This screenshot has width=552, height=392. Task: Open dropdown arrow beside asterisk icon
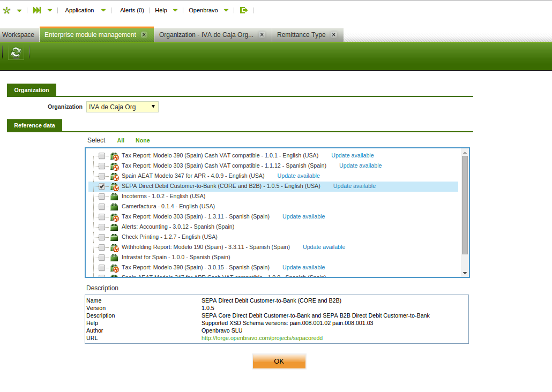(x=19, y=11)
